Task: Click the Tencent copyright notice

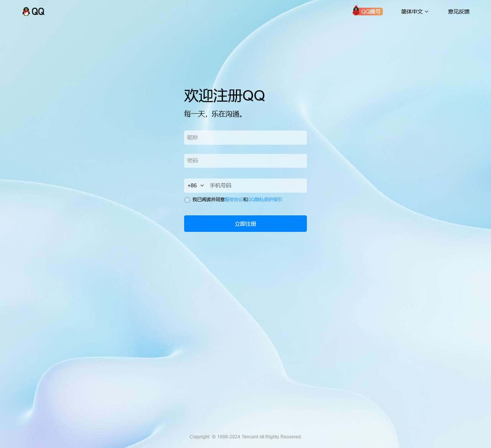Action: [245, 437]
